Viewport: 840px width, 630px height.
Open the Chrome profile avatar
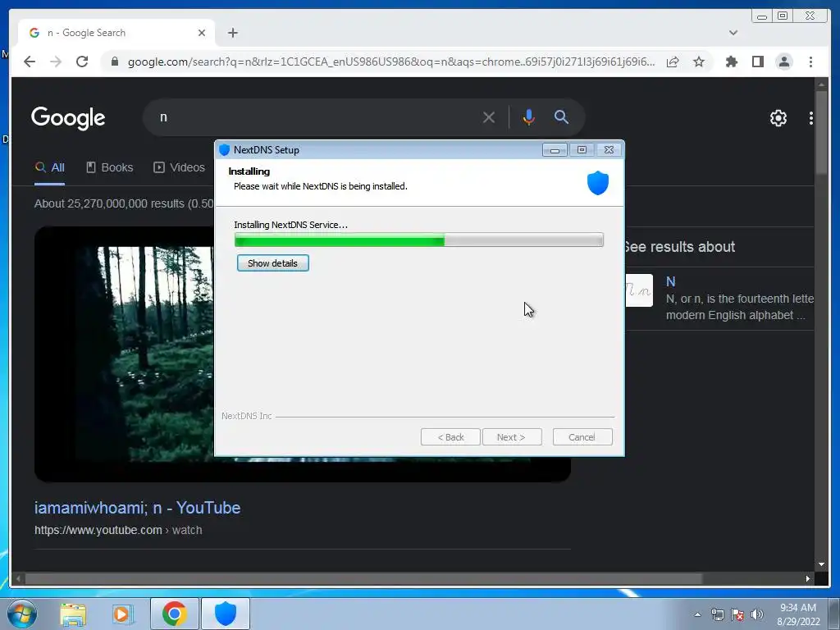point(783,62)
